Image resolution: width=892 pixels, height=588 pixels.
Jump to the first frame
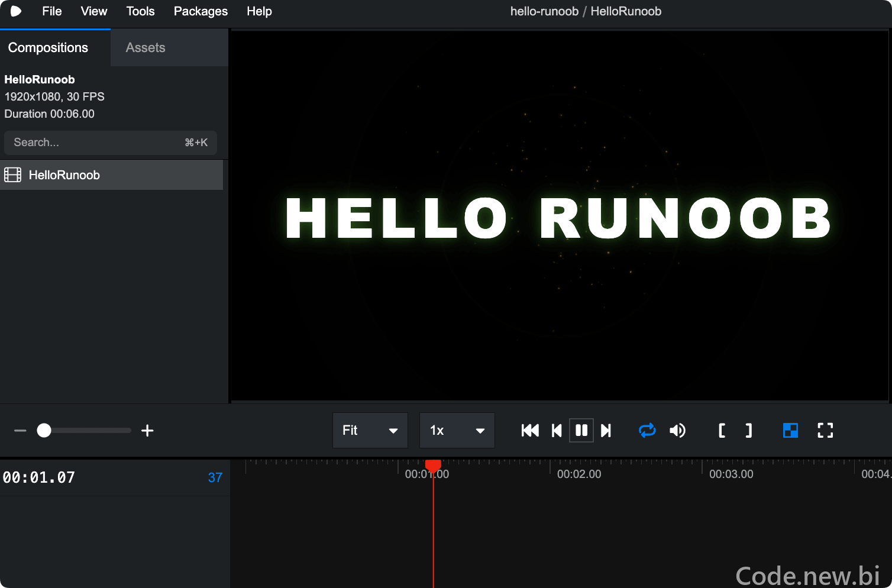(x=531, y=430)
